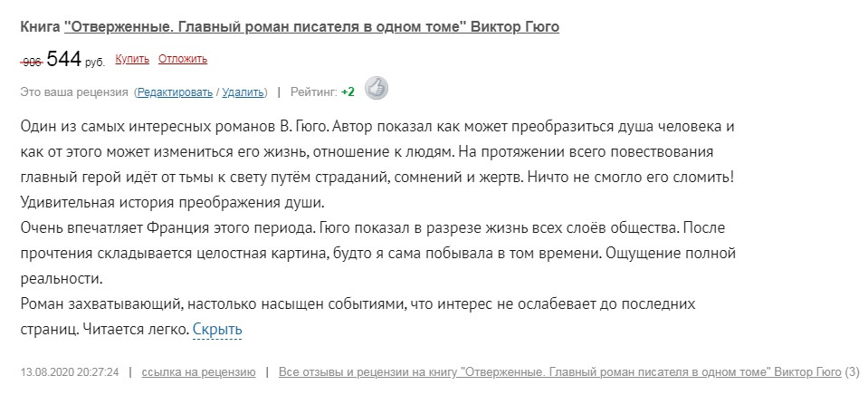The image size is (868, 395).
Task: Click the current price 544 руб.
Action: pyautogui.click(x=75, y=60)
